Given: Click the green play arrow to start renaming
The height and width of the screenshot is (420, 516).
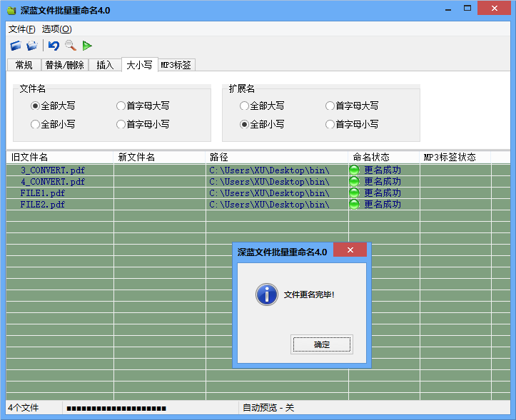Looking at the screenshot, I should point(87,46).
